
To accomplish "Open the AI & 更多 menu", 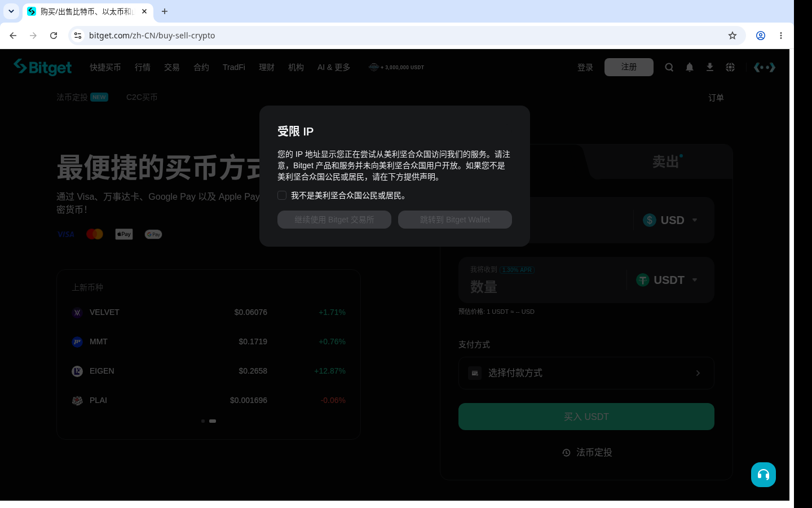I will point(334,67).
